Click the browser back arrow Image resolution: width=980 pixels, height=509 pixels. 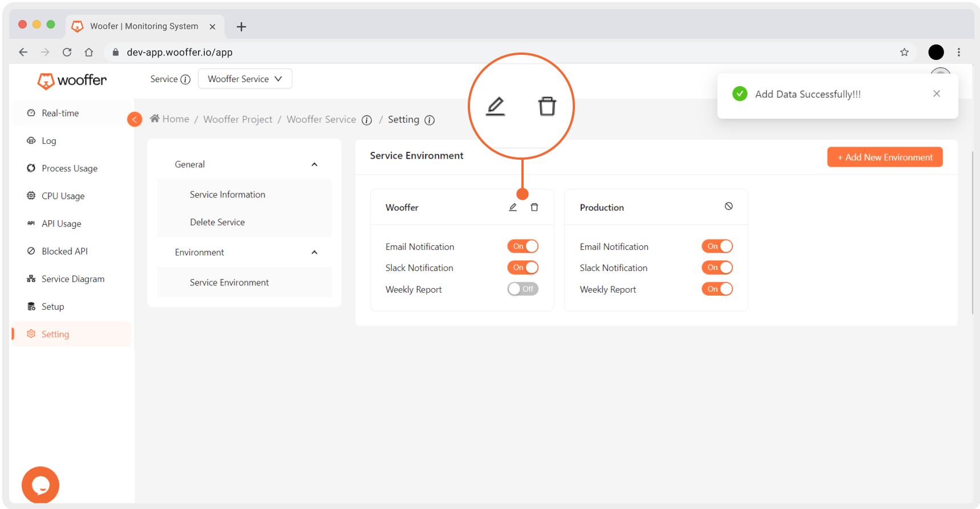pos(23,52)
